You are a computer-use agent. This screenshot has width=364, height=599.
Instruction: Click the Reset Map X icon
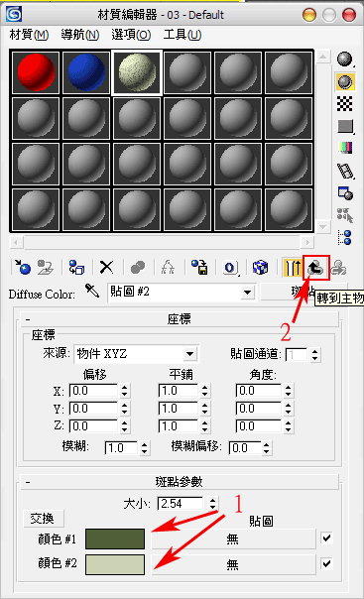click(x=106, y=267)
